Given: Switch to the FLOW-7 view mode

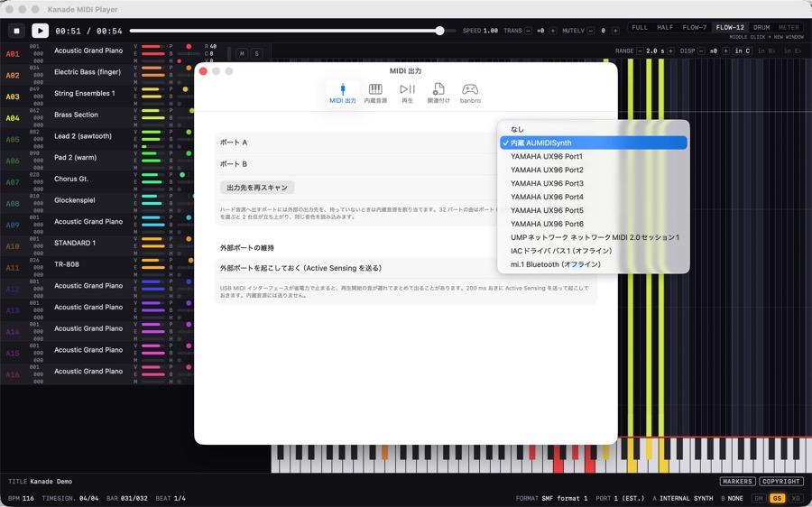Looking at the screenshot, I should (695, 27).
